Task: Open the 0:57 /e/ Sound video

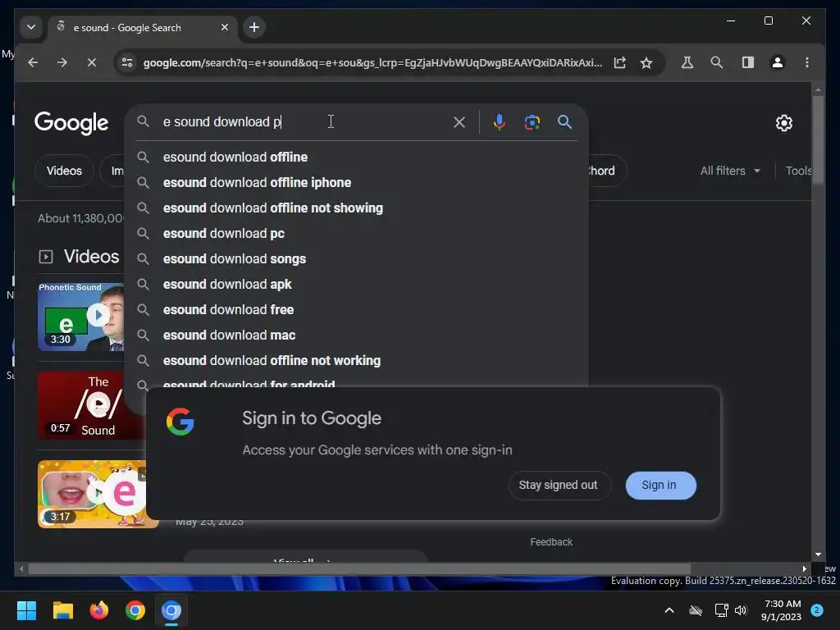Action: tap(91, 405)
